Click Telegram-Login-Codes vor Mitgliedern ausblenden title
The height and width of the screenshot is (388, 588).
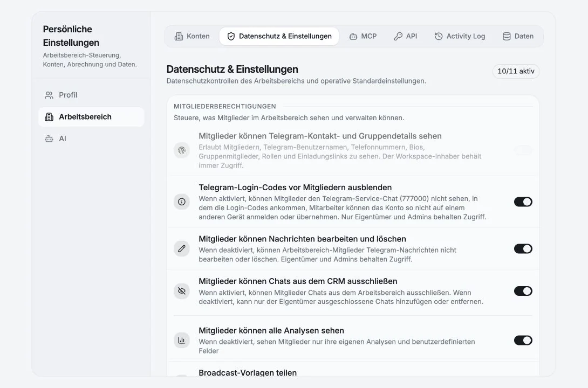tap(295, 188)
